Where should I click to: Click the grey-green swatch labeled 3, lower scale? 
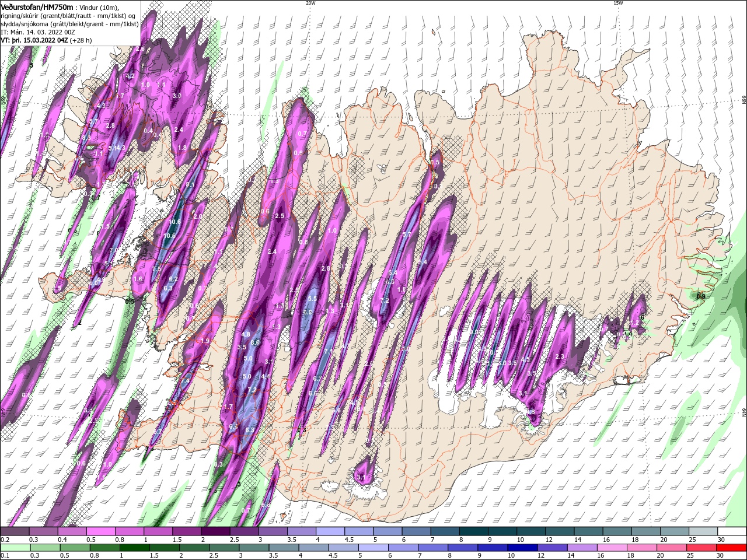(254, 548)
